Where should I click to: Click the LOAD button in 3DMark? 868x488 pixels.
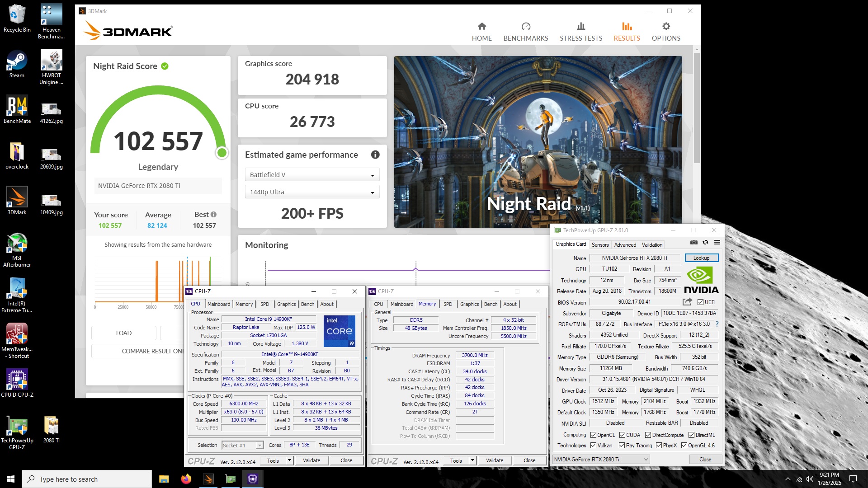coord(124,333)
